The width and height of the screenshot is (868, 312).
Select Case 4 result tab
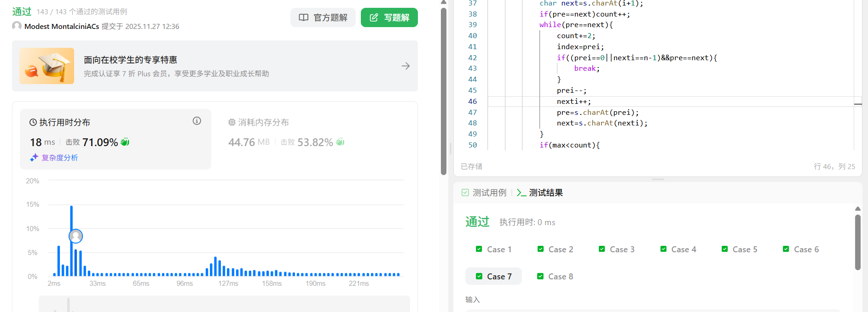678,249
